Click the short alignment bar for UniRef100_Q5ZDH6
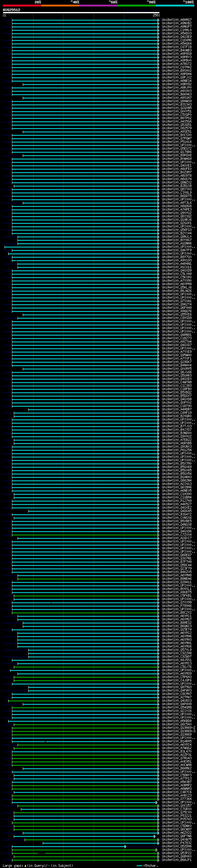 point(69,846)
